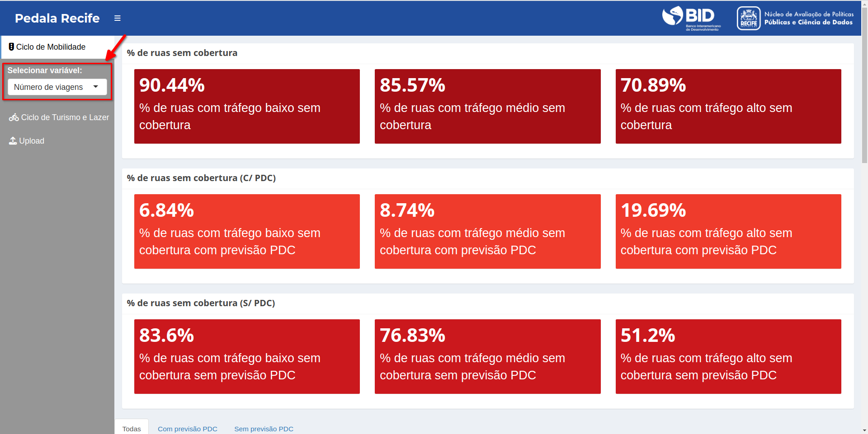
Task: Click the Pedala Recife title link
Action: coord(57,18)
